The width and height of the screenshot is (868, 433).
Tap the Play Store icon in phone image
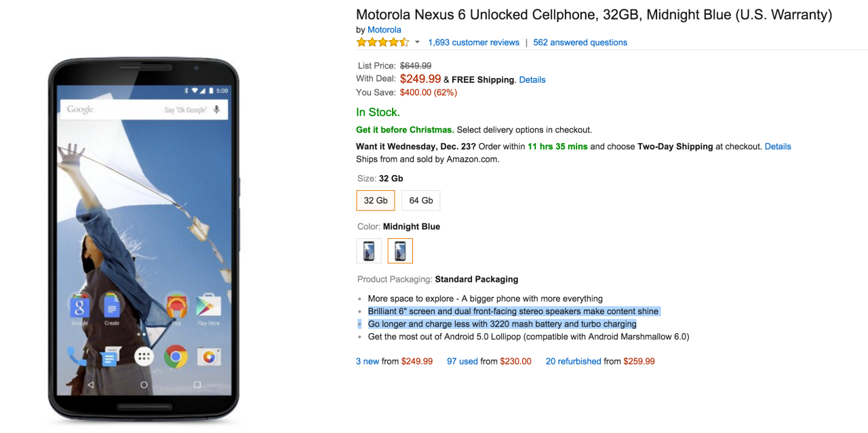(x=208, y=306)
